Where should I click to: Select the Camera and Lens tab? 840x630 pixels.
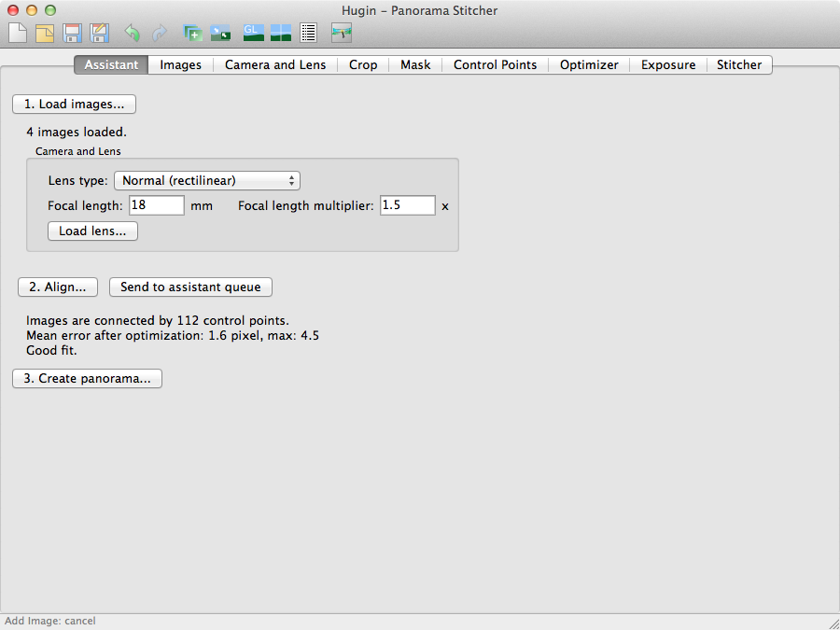click(275, 64)
